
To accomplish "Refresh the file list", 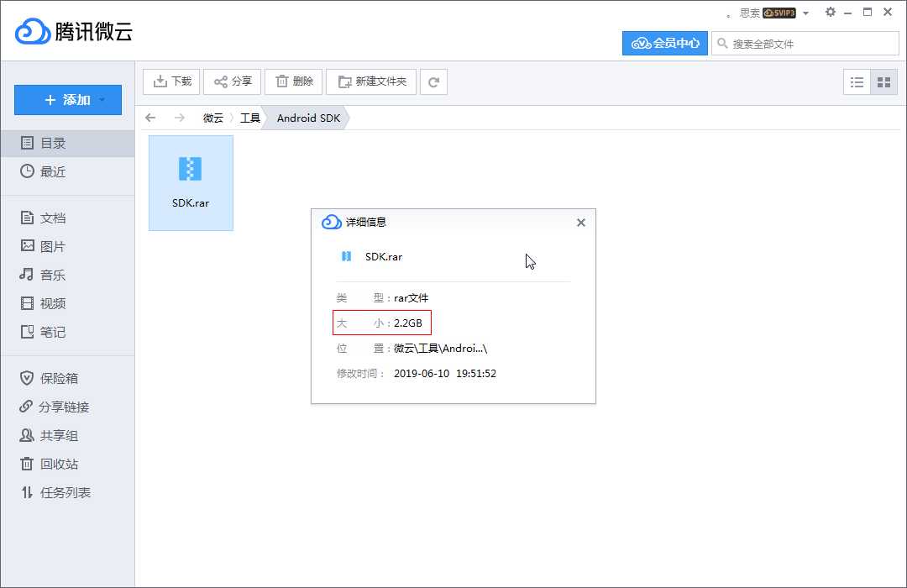I will 434,81.
